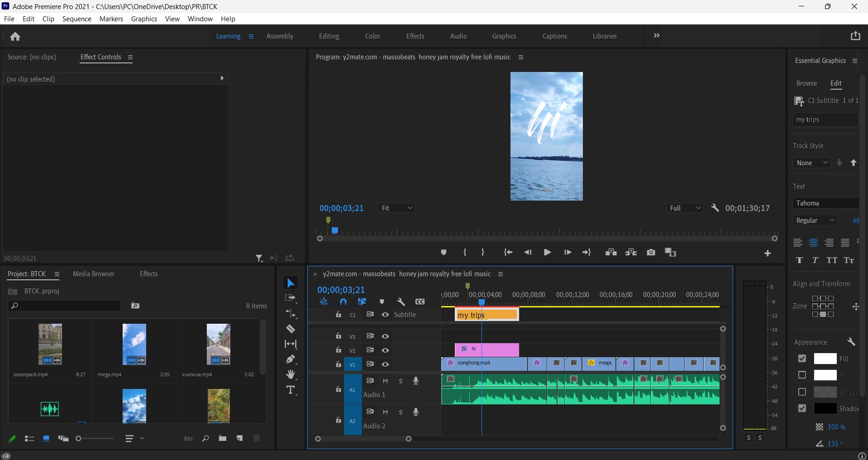Click the Add Marker icon in Program monitor
Screen dimensions: 868x460
point(444,253)
